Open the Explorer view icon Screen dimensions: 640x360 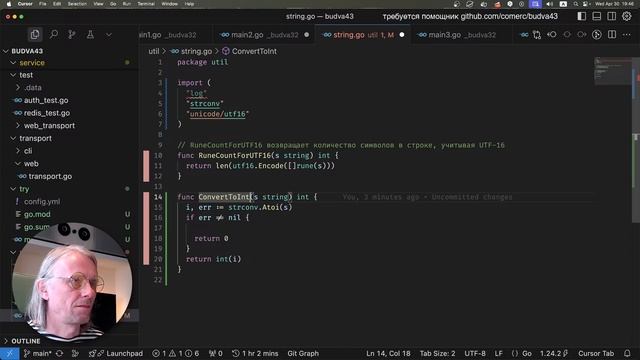pyautogui.click(x=35, y=35)
